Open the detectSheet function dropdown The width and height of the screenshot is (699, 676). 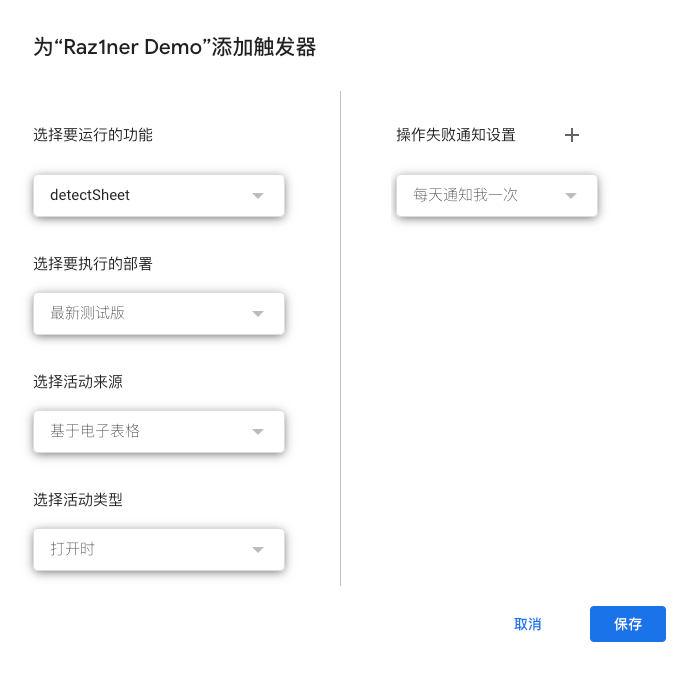coord(159,195)
